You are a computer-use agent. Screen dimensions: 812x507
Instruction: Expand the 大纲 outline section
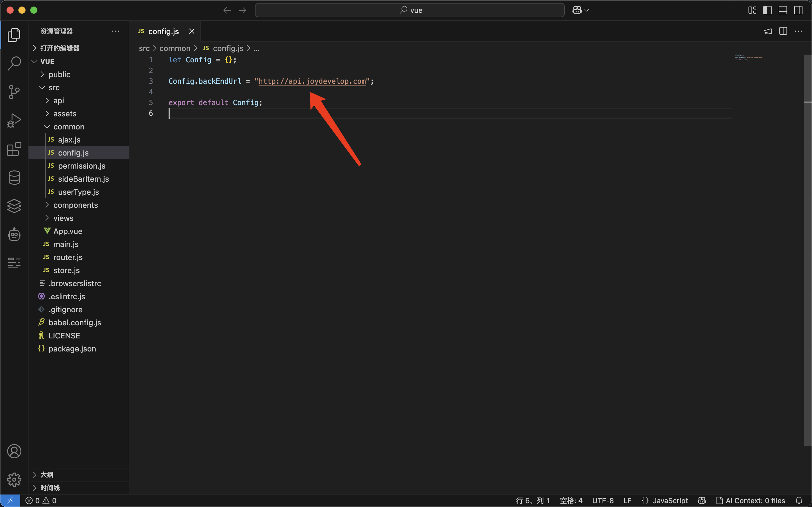tap(79, 474)
